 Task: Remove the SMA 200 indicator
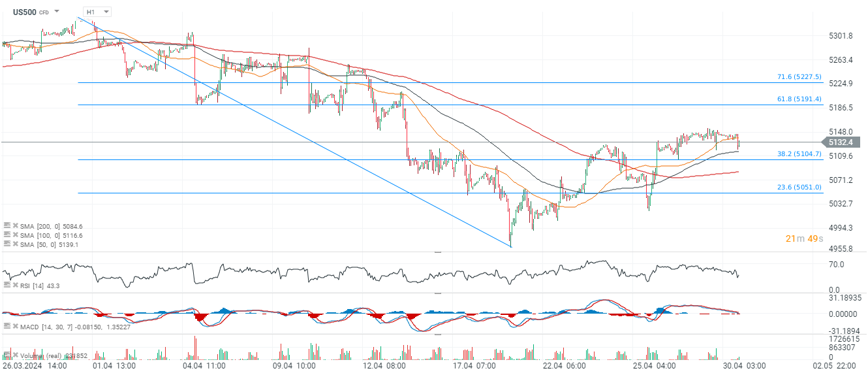15,225
